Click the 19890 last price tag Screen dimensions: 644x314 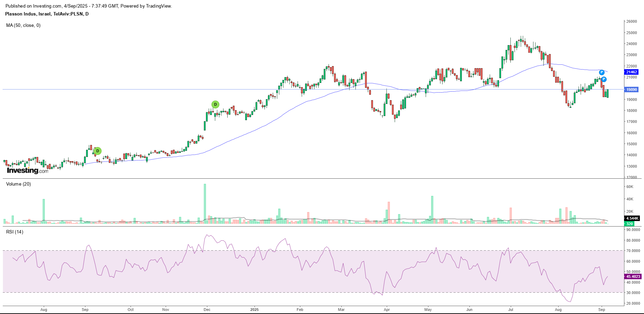coord(632,90)
